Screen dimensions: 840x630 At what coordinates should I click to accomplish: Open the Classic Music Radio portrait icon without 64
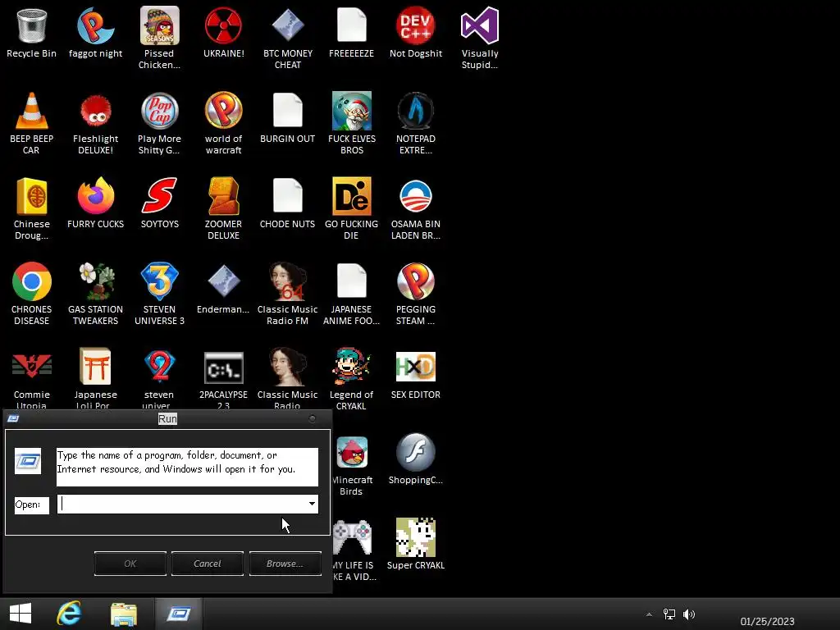pos(288,367)
